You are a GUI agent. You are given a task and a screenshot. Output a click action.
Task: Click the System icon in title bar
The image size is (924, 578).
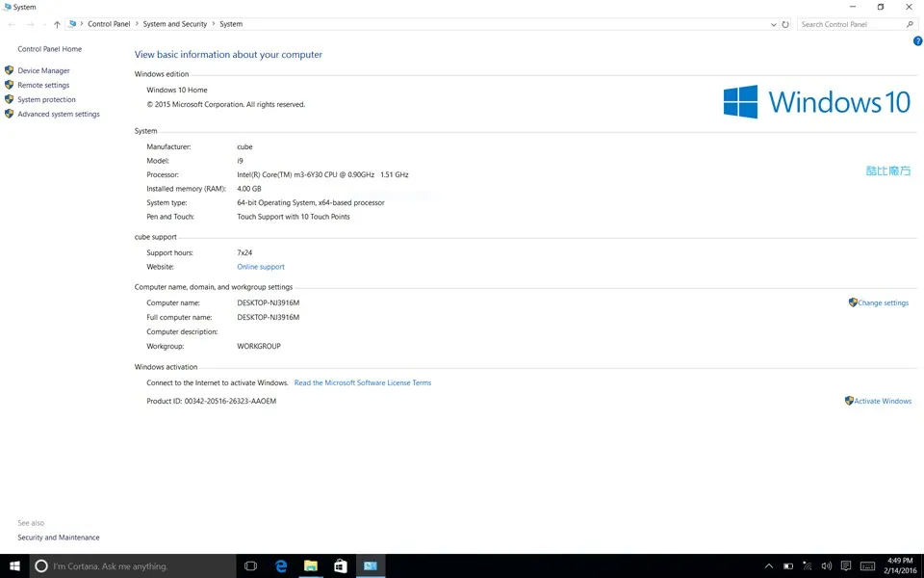tap(7, 7)
